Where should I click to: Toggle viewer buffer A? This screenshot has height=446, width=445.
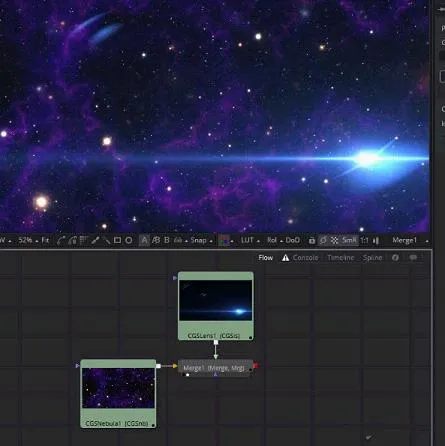(144, 240)
